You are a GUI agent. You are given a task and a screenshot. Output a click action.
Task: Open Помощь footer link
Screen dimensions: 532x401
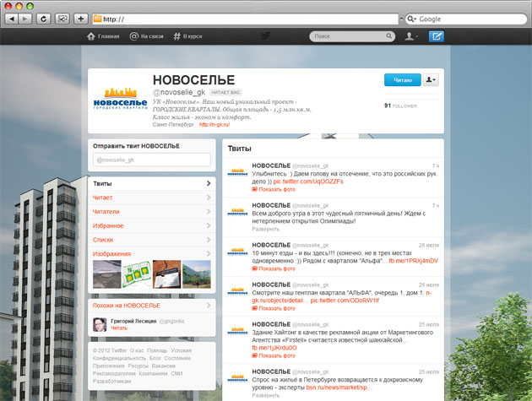(x=157, y=350)
